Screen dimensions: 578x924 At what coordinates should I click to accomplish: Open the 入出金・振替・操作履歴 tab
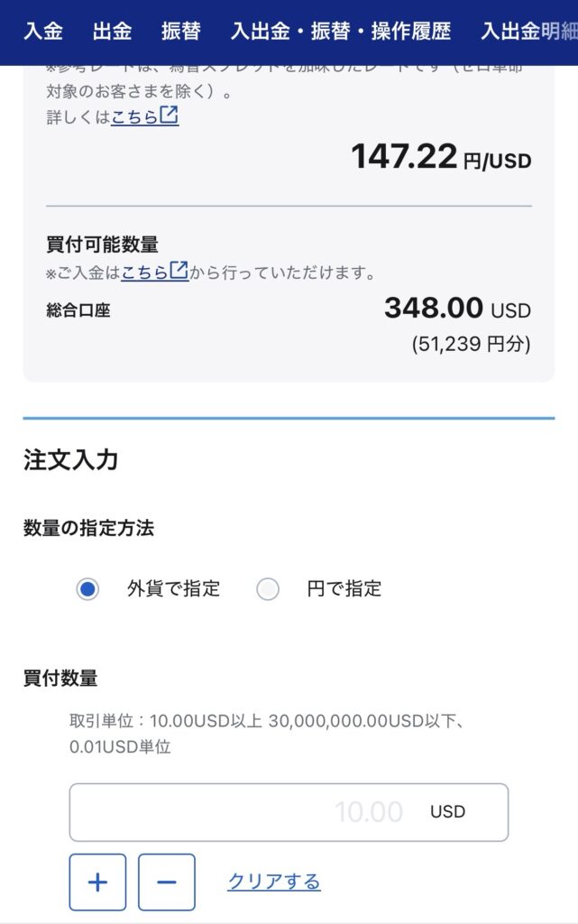[x=341, y=31]
